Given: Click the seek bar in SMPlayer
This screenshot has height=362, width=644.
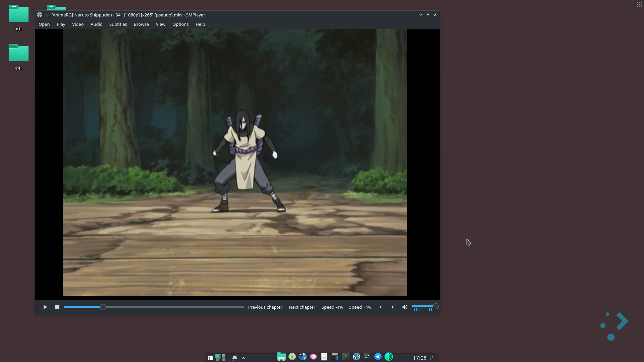Looking at the screenshot, I should click(154, 307).
